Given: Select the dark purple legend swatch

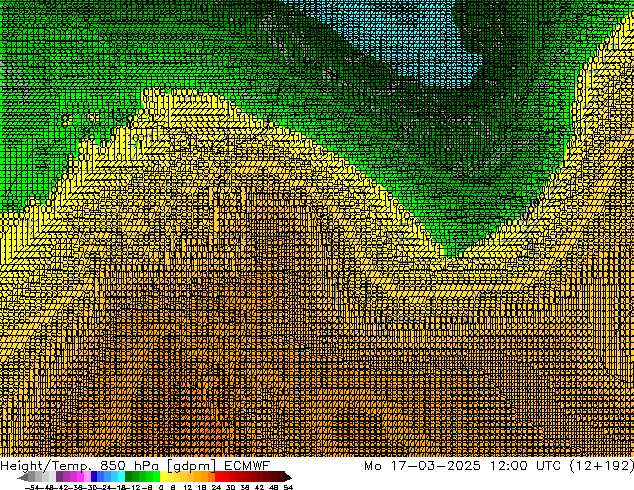Looking at the screenshot, I should pyautogui.click(x=59, y=476).
